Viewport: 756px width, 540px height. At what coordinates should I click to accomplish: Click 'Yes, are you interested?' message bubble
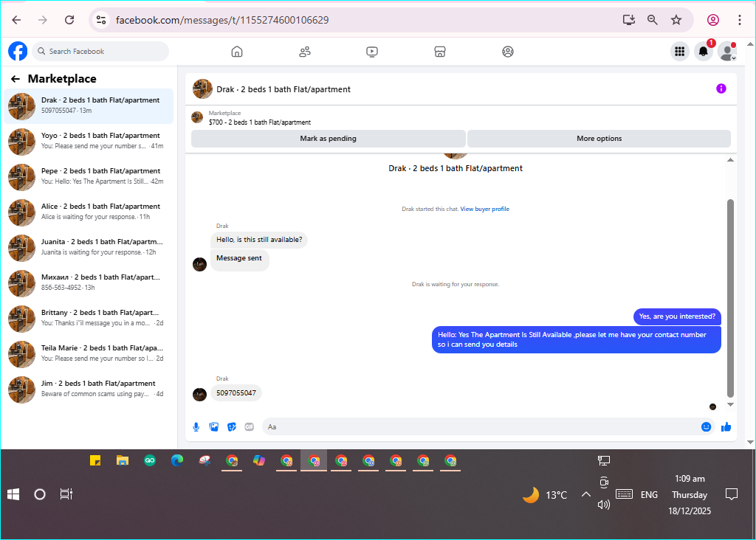coord(677,316)
